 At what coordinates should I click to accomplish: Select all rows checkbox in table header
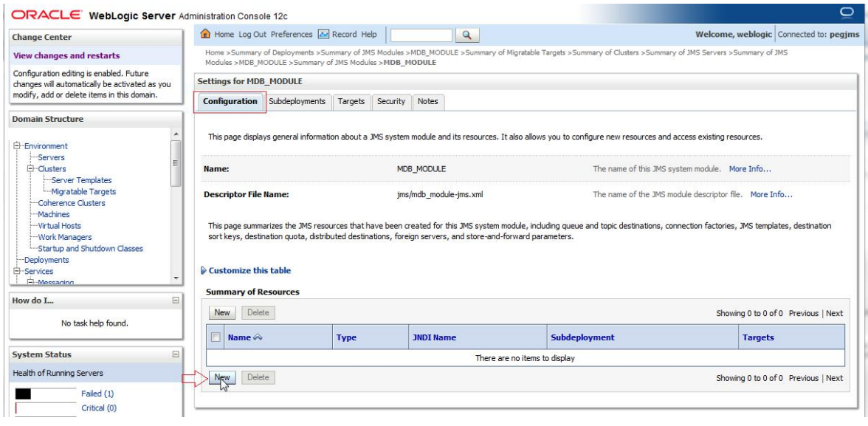(x=216, y=337)
